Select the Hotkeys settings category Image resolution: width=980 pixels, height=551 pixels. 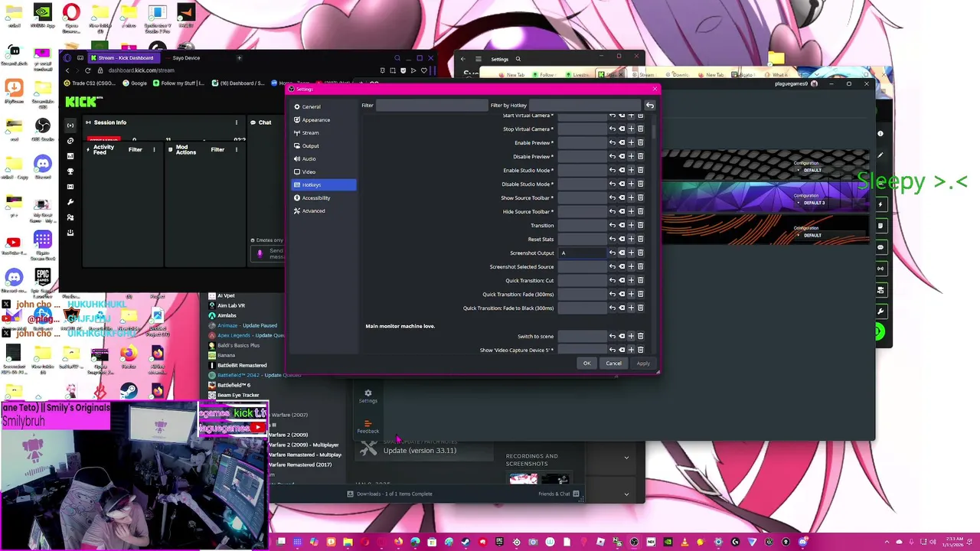point(324,184)
